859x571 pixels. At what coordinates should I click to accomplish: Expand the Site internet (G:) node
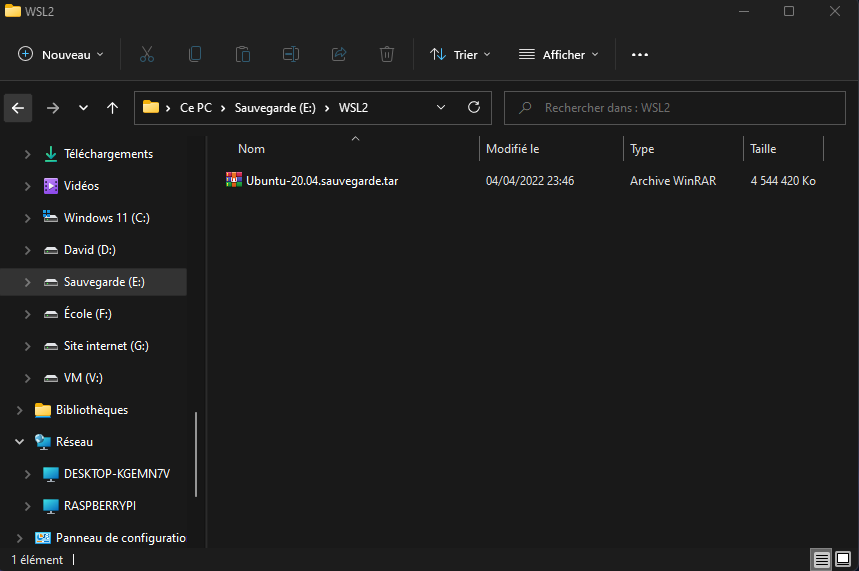coord(27,346)
